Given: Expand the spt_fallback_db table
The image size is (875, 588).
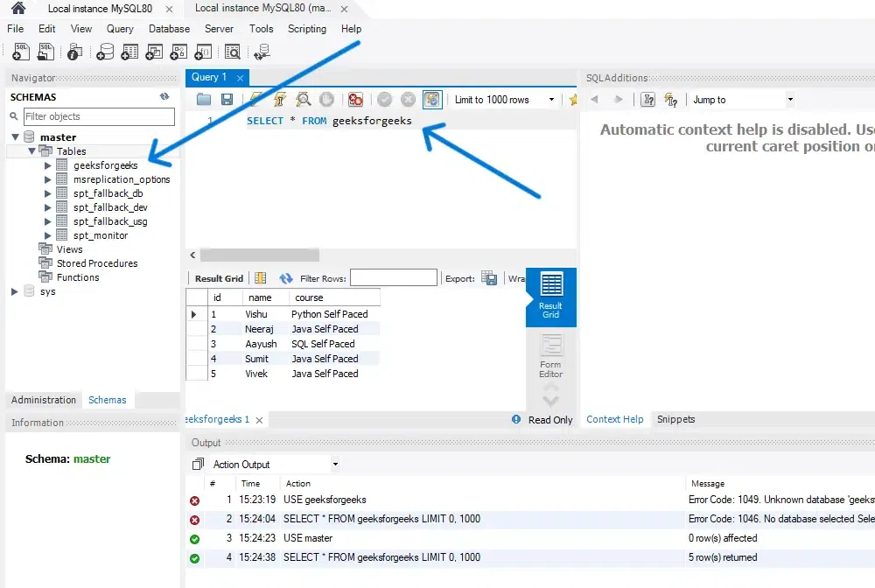Looking at the screenshot, I should click(47, 193).
